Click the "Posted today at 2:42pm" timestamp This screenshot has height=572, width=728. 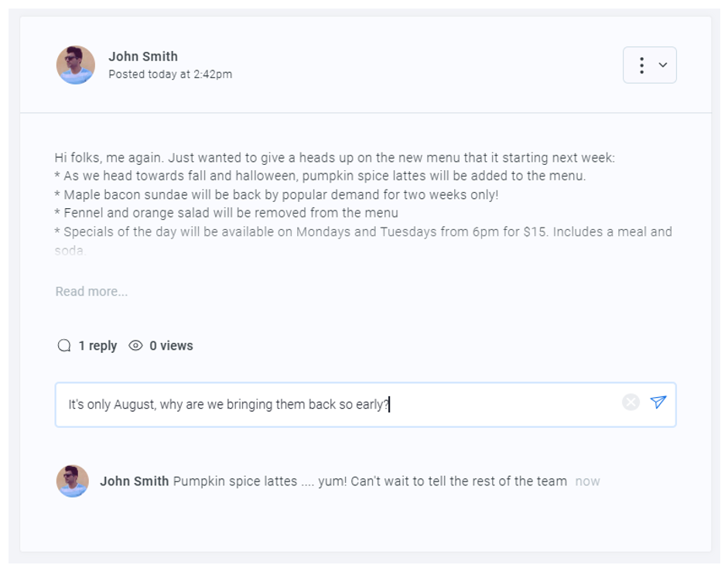(x=170, y=74)
